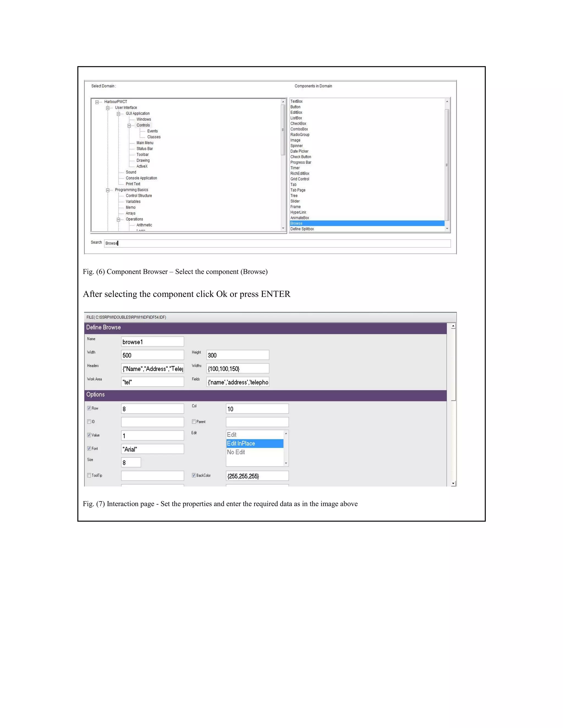Uncheck the BackColor checkbox
Image resolution: width=563 pixels, height=728 pixels.
(194, 475)
